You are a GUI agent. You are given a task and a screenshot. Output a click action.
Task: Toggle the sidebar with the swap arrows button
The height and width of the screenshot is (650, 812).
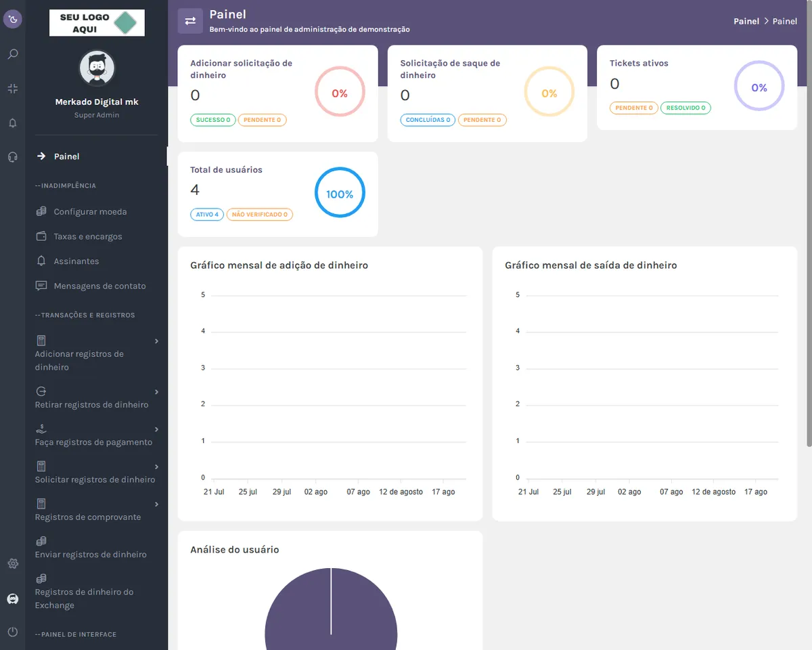[190, 21]
